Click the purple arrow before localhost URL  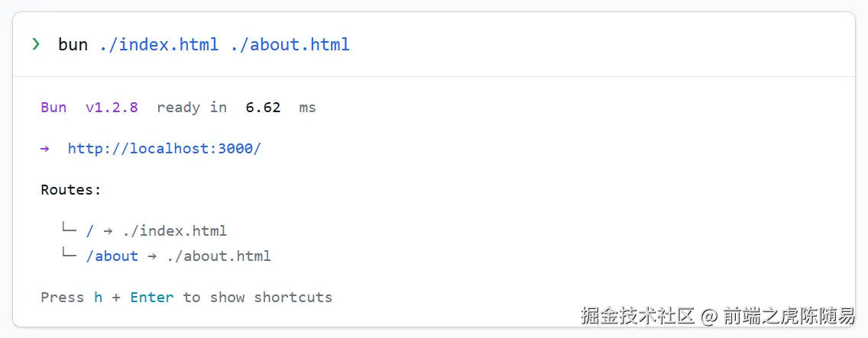[x=45, y=148]
